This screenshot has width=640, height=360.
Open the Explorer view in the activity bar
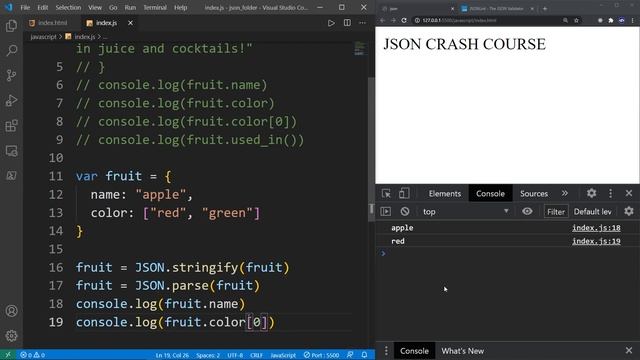[x=11, y=26]
